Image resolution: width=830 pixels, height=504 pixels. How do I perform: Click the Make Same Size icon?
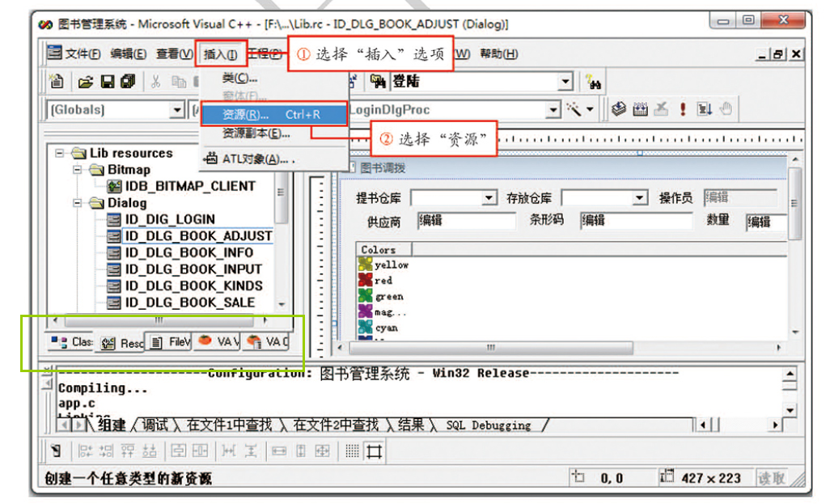point(322,451)
